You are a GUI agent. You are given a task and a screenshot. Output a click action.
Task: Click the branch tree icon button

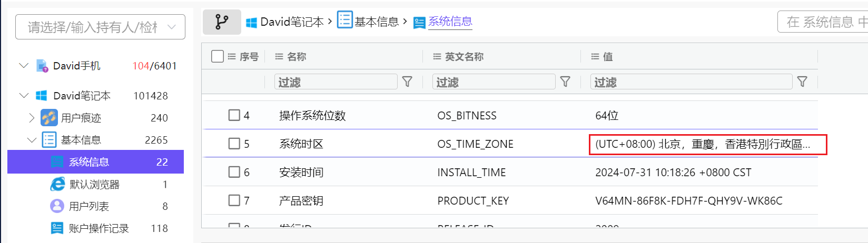click(222, 22)
